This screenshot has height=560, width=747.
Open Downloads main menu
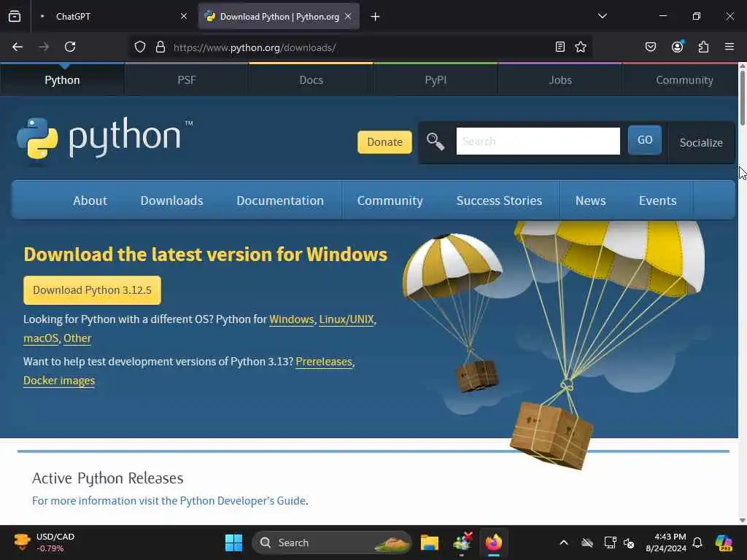(x=171, y=201)
